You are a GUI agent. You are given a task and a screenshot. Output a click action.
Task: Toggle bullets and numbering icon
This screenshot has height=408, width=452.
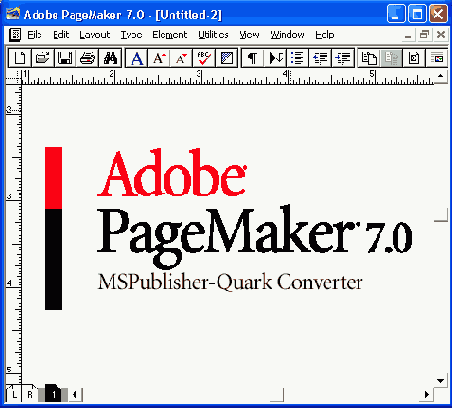tap(297, 58)
